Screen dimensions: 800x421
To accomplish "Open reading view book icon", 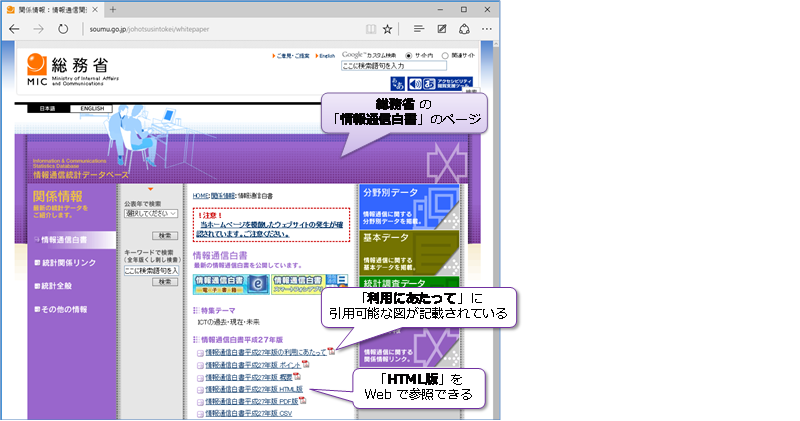I will [x=371, y=29].
